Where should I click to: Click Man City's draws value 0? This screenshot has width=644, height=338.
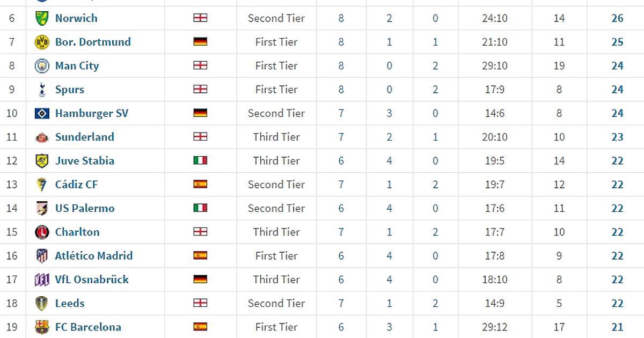click(390, 66)
